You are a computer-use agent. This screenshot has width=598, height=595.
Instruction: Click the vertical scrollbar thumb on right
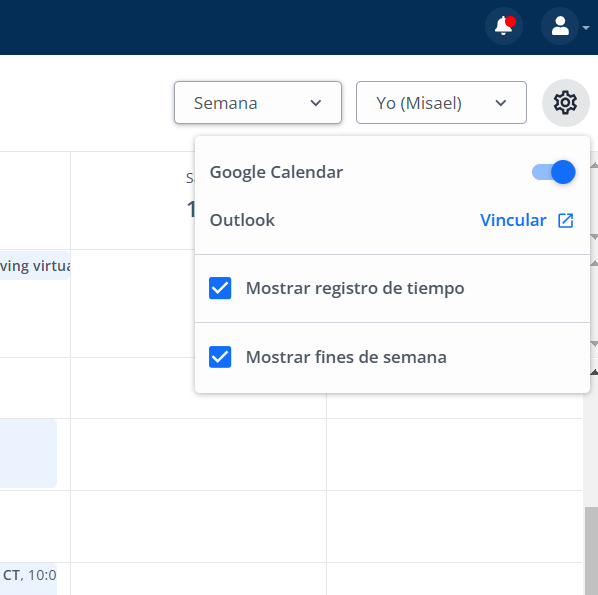592,551
